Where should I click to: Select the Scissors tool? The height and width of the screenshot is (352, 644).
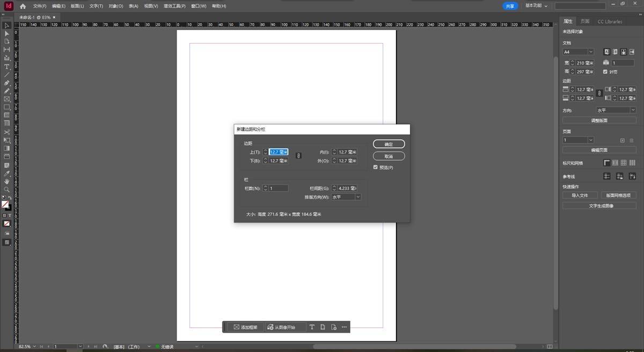pos(7,132)
